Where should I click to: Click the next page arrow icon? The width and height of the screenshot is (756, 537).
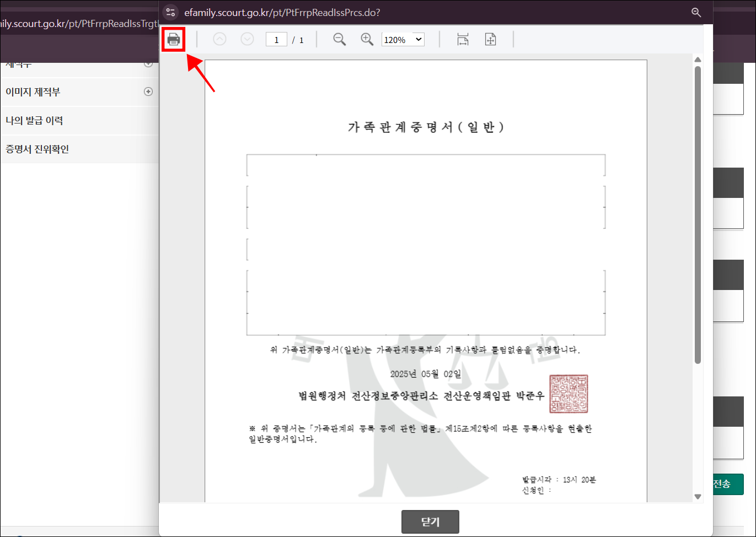[x=246, y=39]
